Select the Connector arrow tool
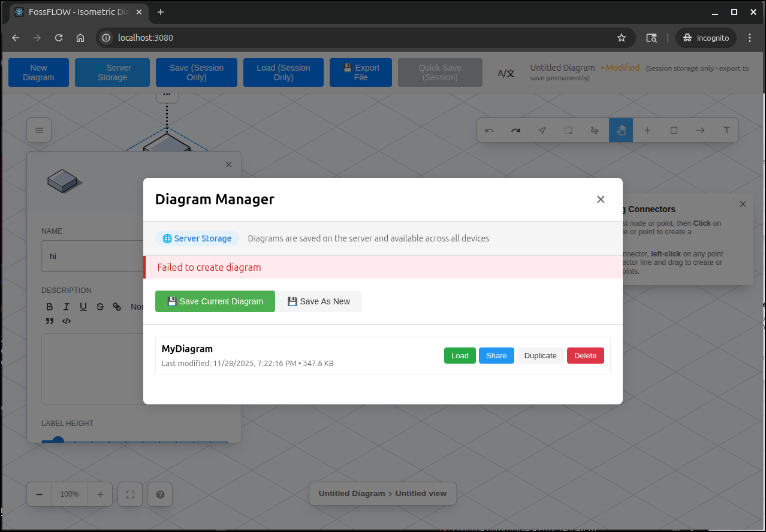Image resolution: width=766 pixels, height=532 pixels. 700,130
